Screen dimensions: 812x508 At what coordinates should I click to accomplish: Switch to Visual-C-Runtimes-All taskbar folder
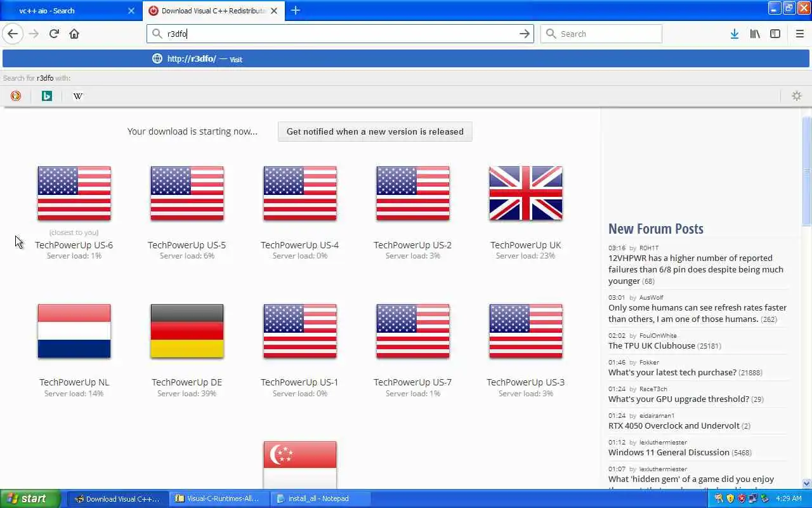(219, 498)
